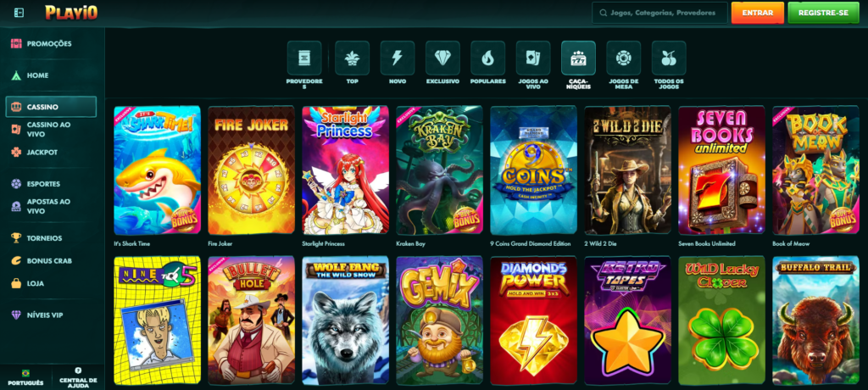Viewport: 868px width, 390px height.
Task: Open the Exclusivo diamond category
Action: pos(442,58)
